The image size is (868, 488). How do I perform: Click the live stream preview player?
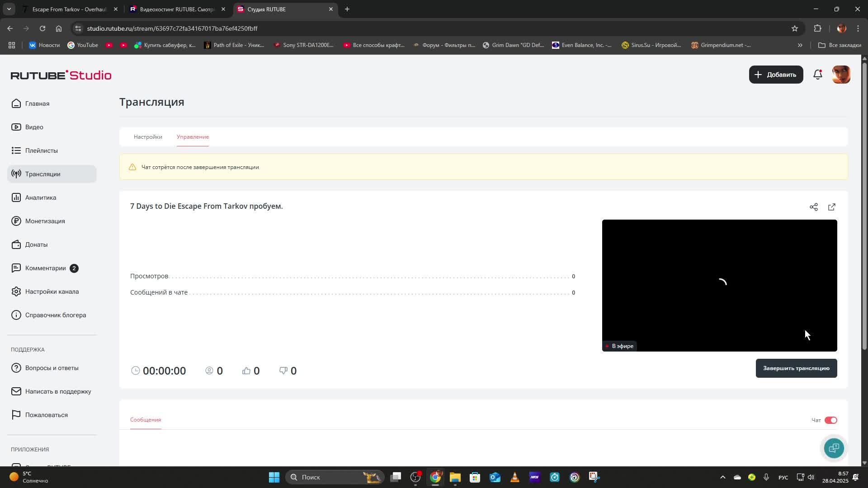(719, 285)
